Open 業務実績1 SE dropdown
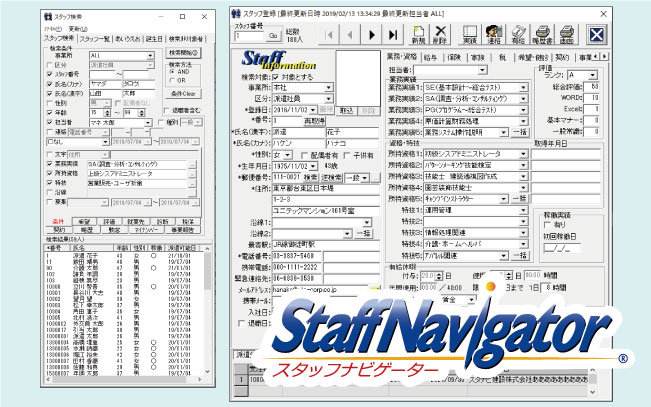The image size is (651, 407). 524,88
